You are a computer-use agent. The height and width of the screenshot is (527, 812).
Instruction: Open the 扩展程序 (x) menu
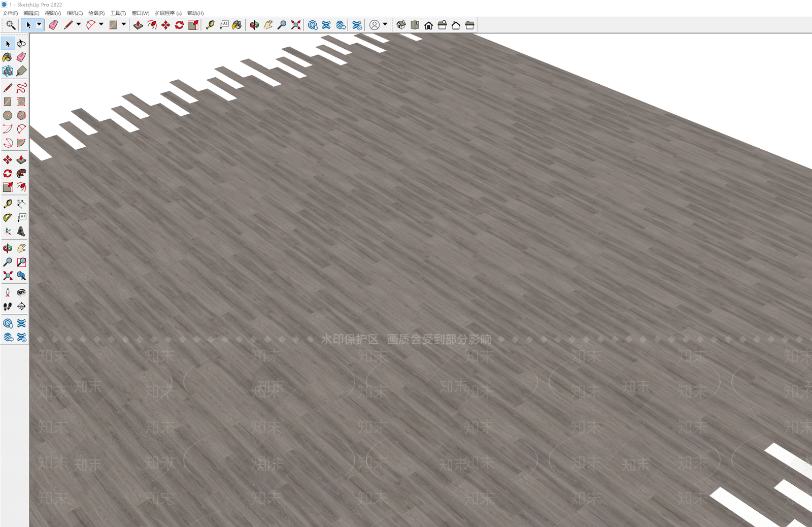click(x=168, y=13)
